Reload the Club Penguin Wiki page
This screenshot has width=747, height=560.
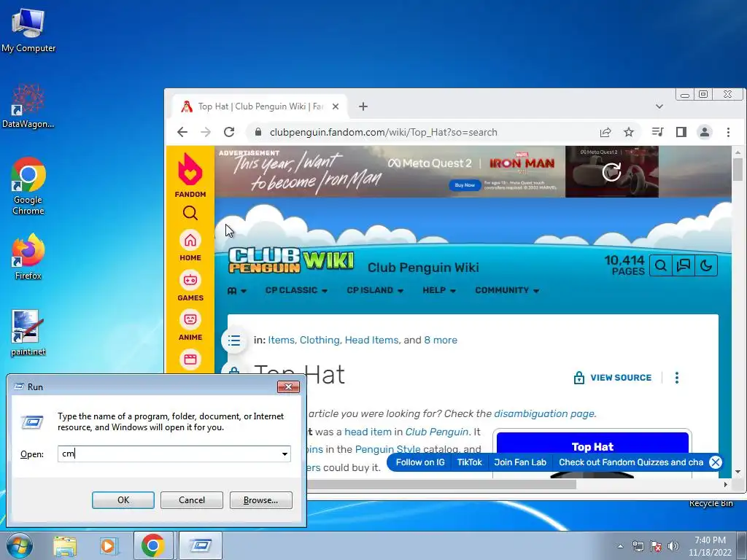coord(229,132)
